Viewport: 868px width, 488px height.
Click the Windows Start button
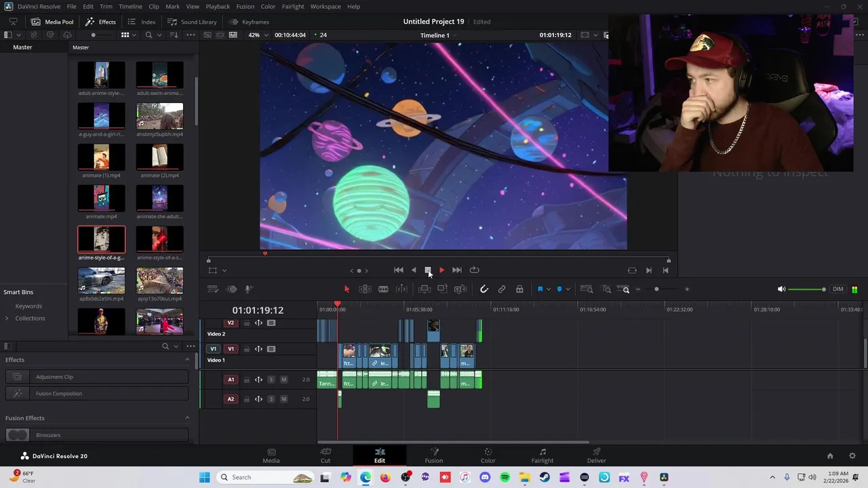click(205, 477)
